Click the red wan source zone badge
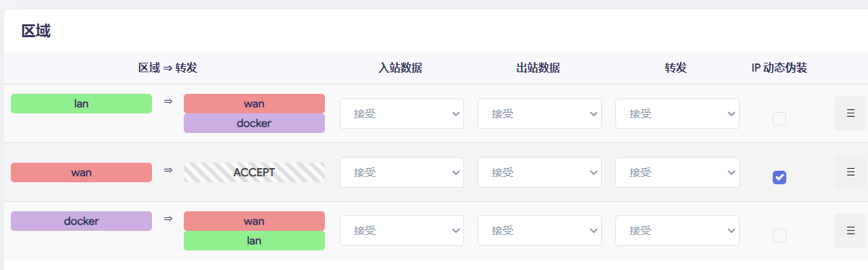Viewport: 868px width, 270px height. coord(82,172)
